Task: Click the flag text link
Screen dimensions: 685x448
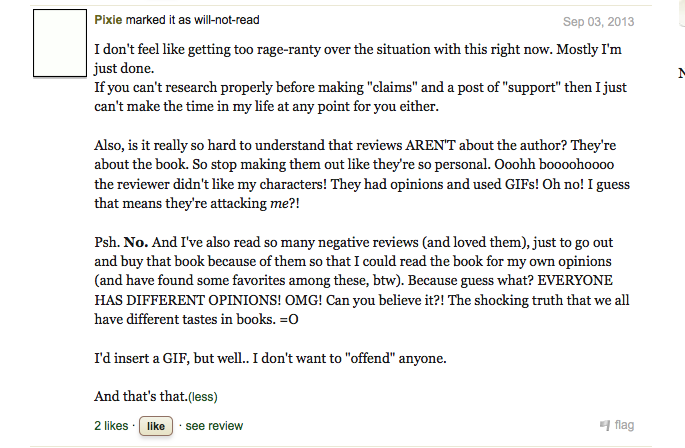Action: 624,425
